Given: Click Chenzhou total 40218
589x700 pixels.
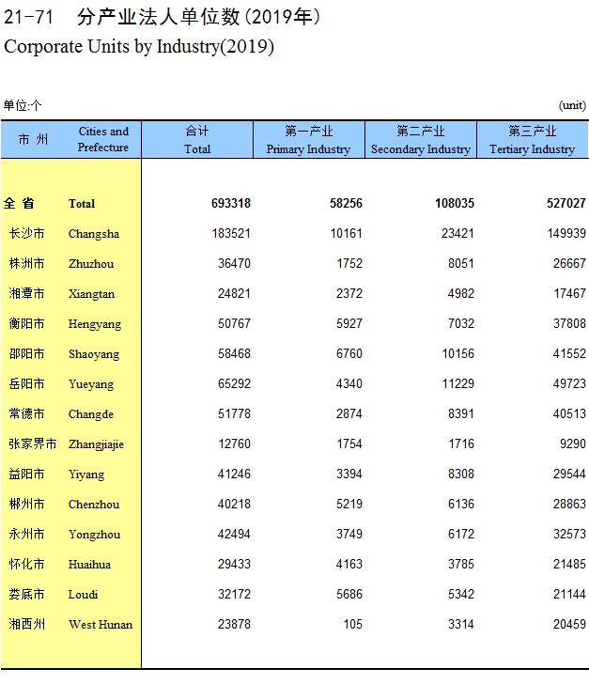Looking at the screenshot, I should (234, 504).
